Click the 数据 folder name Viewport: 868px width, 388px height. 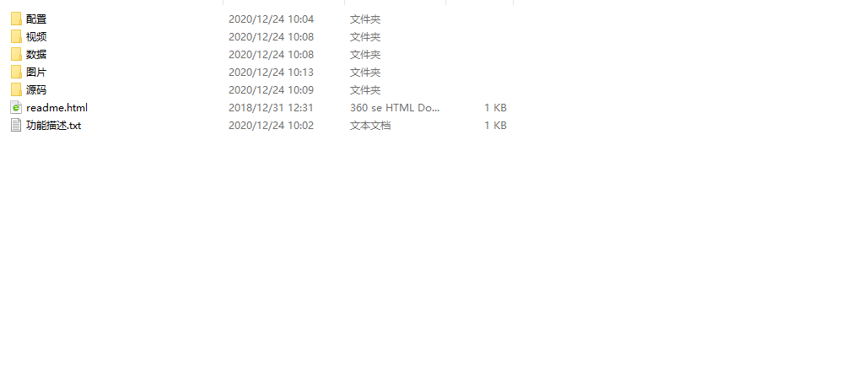[x=36, y=55]
